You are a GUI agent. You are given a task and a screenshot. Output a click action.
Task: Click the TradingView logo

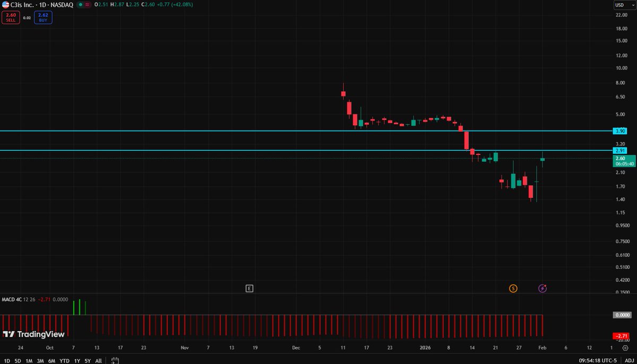pyautogui.click(x=33, y=334)
